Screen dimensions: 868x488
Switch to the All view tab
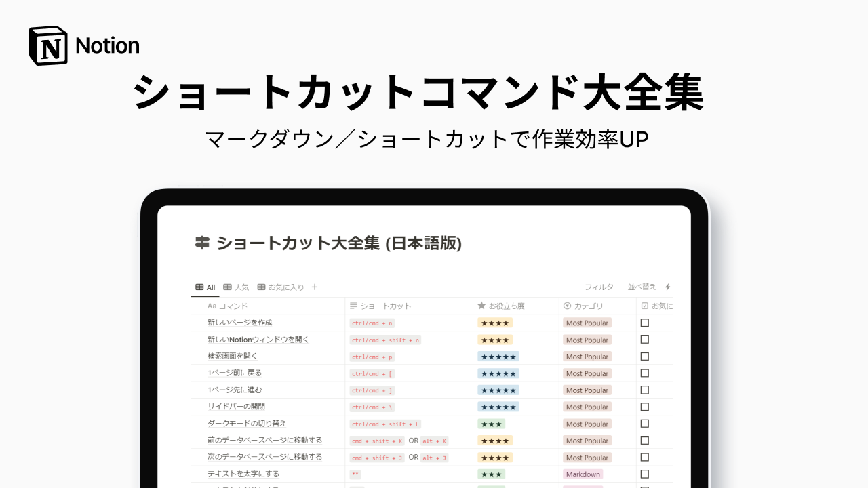(205, 287)
